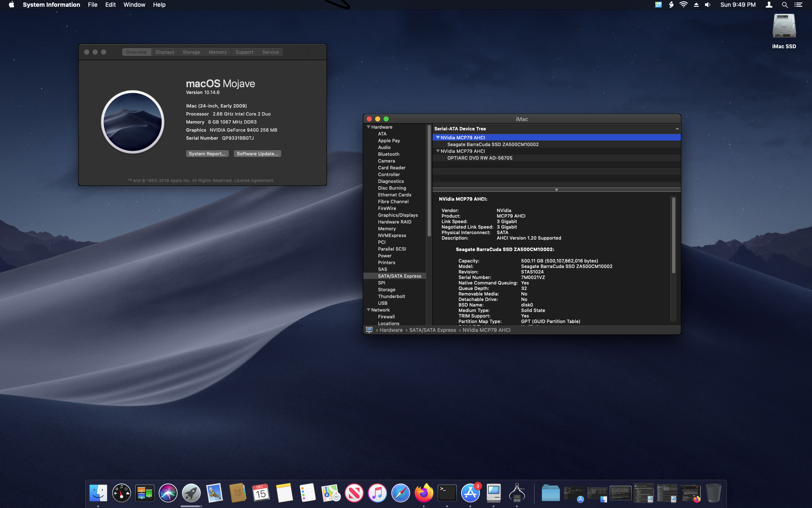Open Calendar showing DEC 15
This screenshot has height=508, width=812.
261,493
